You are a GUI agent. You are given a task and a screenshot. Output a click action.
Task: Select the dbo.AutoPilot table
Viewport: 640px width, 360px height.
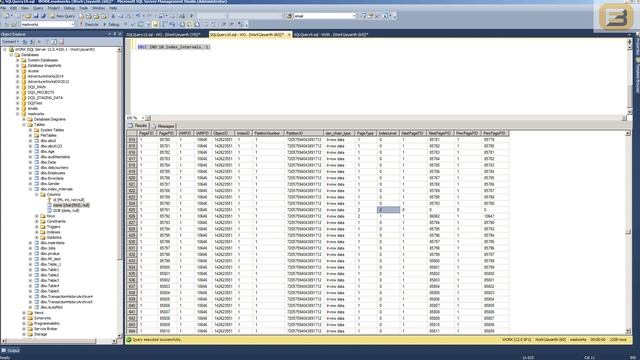(x=51, y=307)
